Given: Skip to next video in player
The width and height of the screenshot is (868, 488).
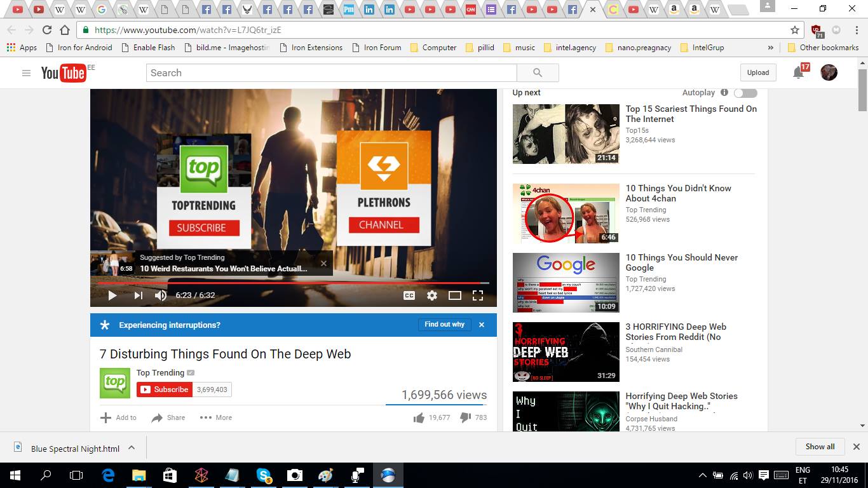Looking at the screenshot, I should coord(138,295).
